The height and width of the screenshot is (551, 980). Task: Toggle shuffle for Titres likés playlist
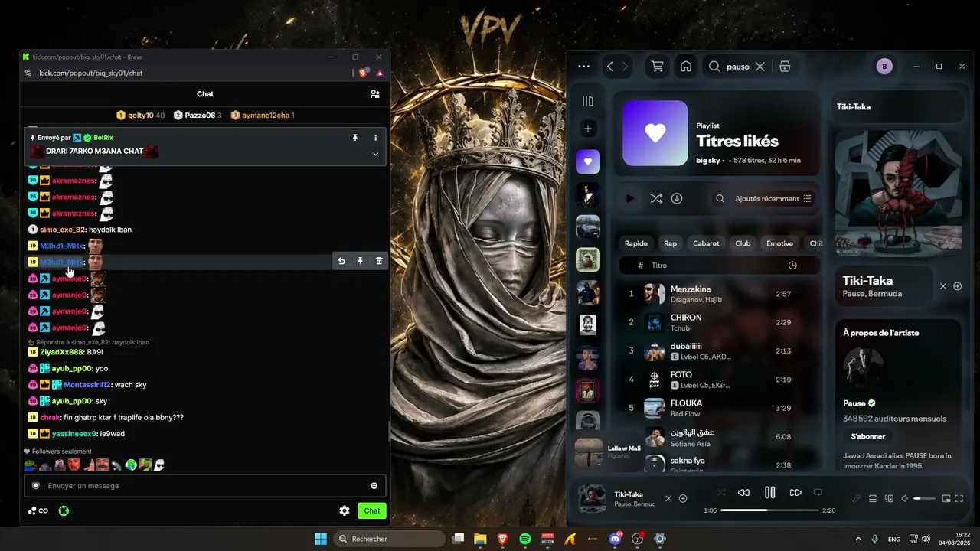656,198
